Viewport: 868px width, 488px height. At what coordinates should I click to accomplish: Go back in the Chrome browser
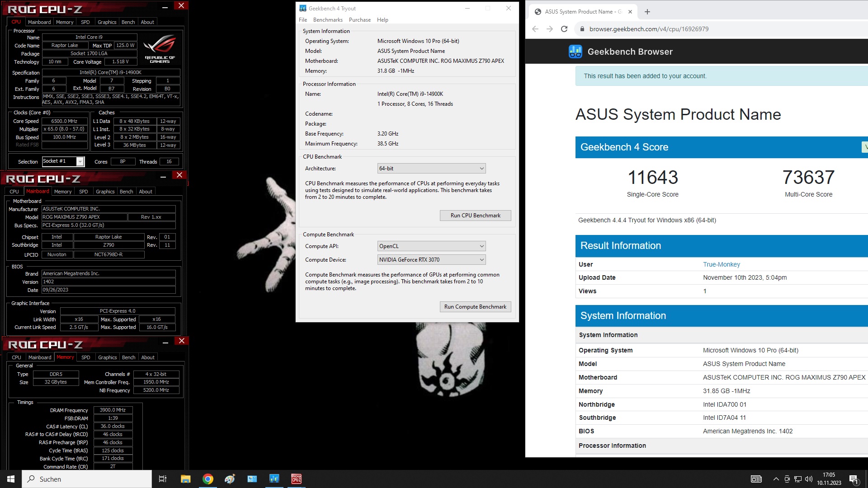point(535,29)
